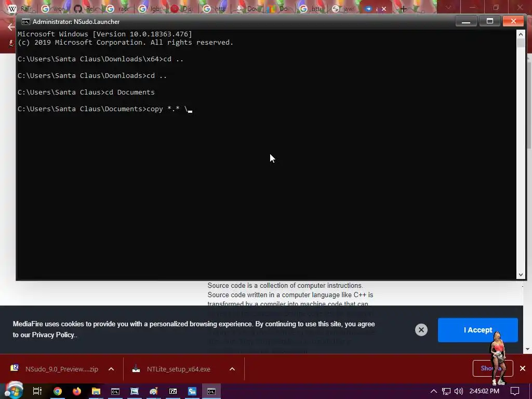Click the page scrollbar down arrow in browser
532x399 pixels.
tap(528, 349)
